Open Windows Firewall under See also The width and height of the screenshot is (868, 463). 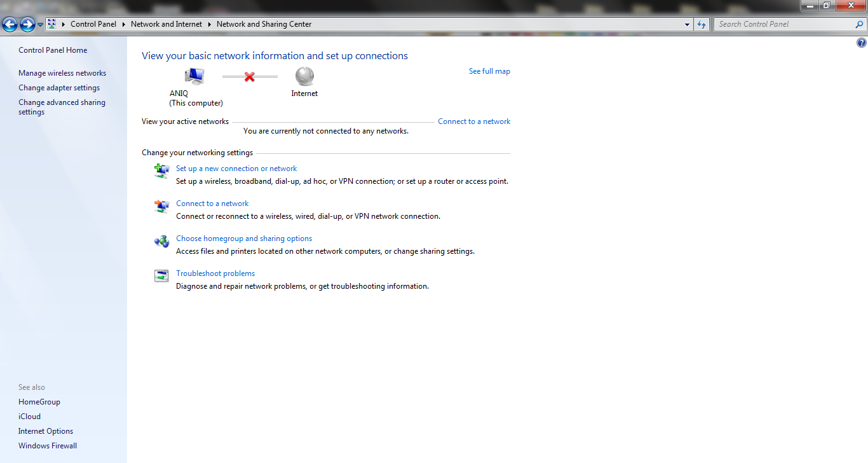point(48,446)
